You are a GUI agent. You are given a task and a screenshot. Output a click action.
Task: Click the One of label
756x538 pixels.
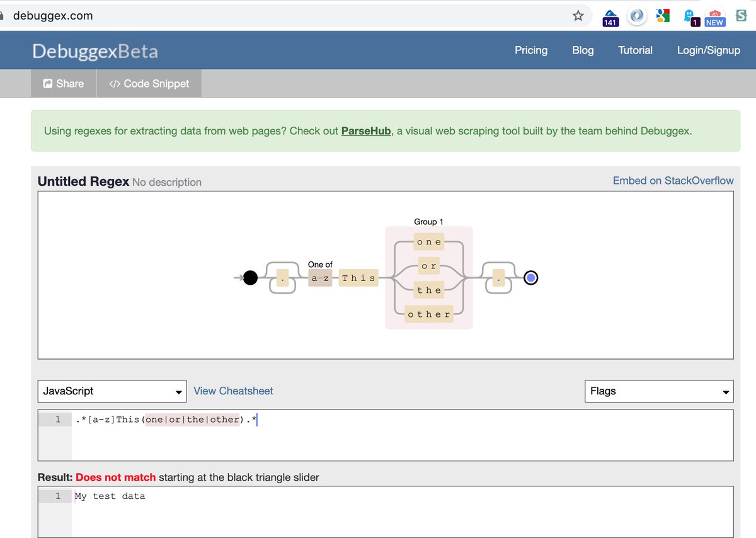pyautogui.click(x=320, y=265)
